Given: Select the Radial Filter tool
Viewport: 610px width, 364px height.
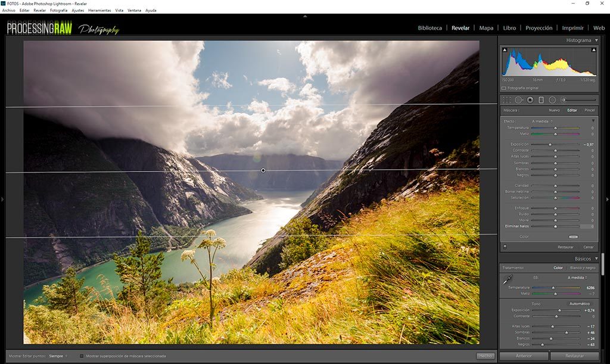Looking at the screenshot, I should pos(552,100).
